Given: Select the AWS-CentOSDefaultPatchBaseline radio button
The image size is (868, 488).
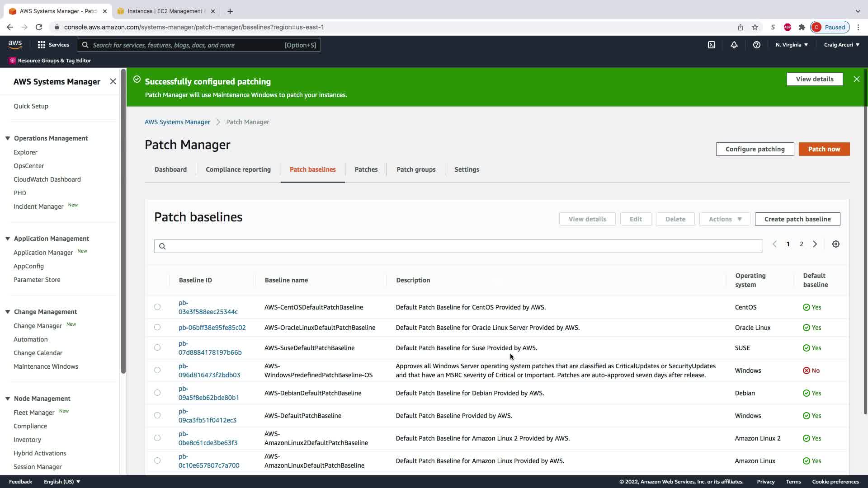Looking at the screenshot, I should [157, 307].
